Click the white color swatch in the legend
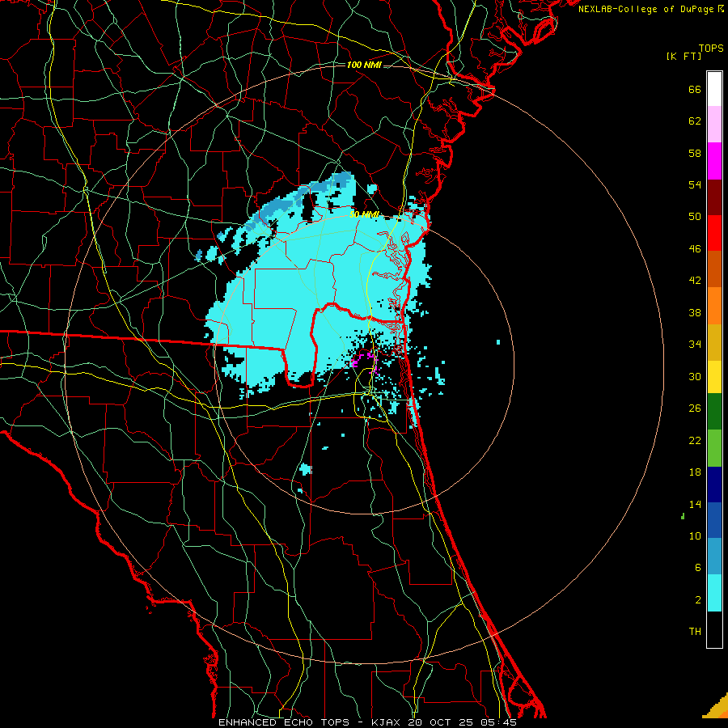 714,89
